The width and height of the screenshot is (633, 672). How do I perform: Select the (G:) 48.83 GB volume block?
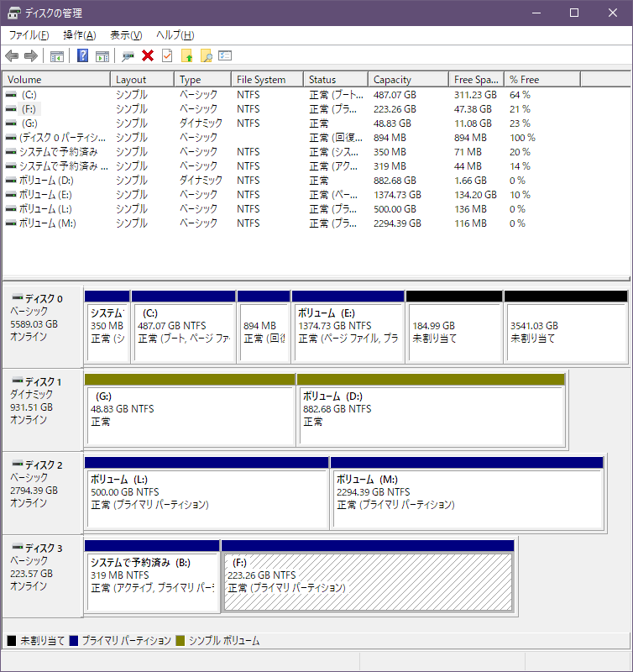pos(190,410)
